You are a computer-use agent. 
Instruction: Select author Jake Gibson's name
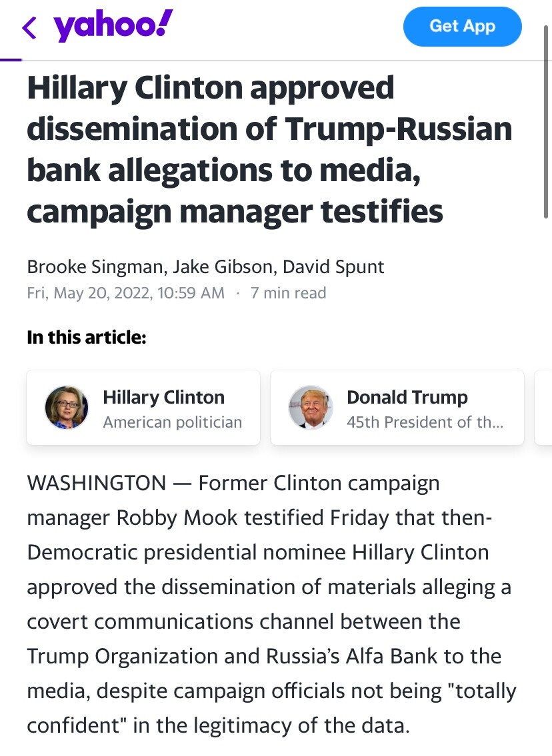coord(223,267)
